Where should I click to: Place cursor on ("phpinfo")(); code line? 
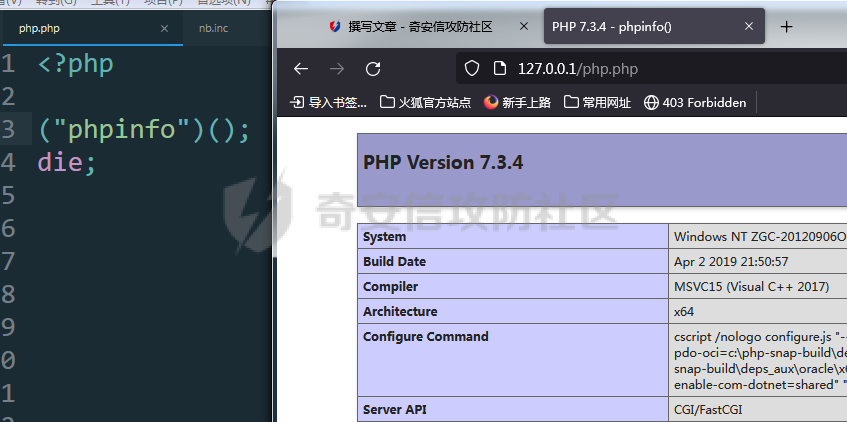pos(144,130)
